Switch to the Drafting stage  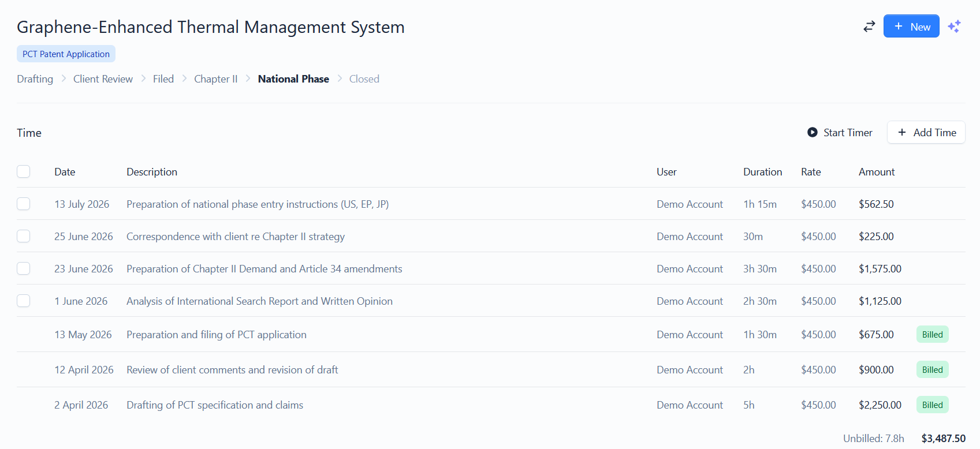(x=35, y=79)
